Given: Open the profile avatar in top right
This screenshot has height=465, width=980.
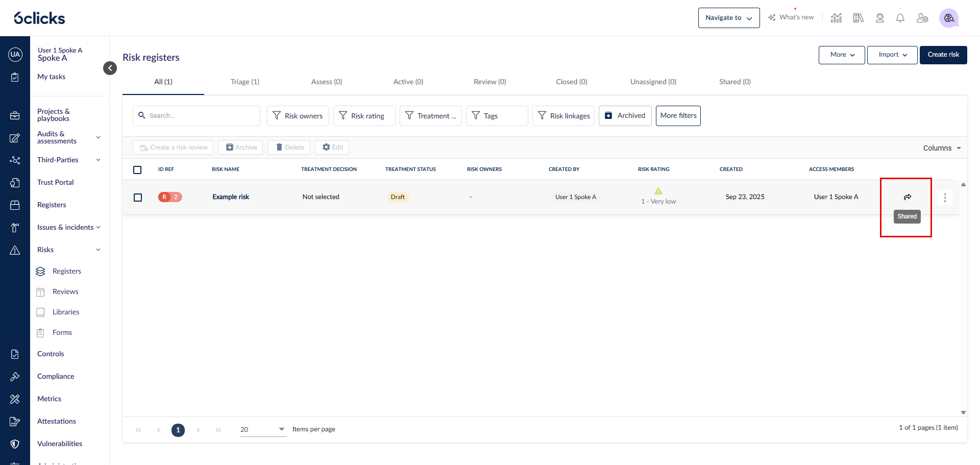Looking at the screenshot, I should [949, 18].
